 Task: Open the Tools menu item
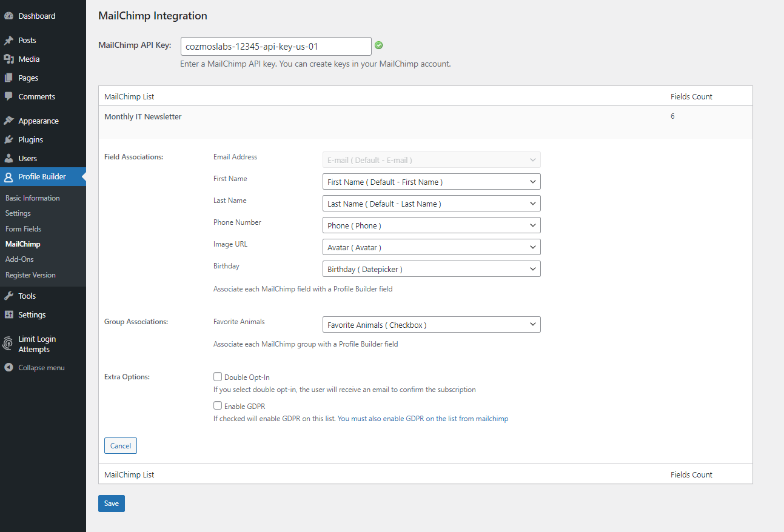[43, 296]
